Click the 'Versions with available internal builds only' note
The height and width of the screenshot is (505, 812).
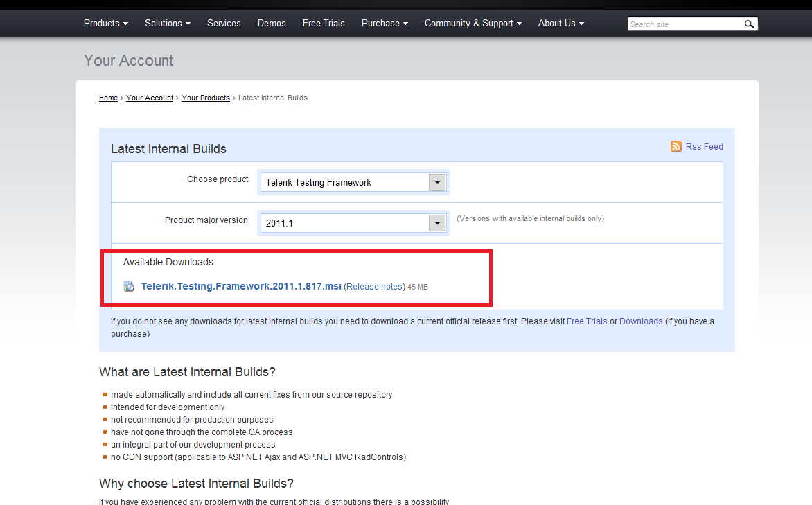(x=530, y=219)
